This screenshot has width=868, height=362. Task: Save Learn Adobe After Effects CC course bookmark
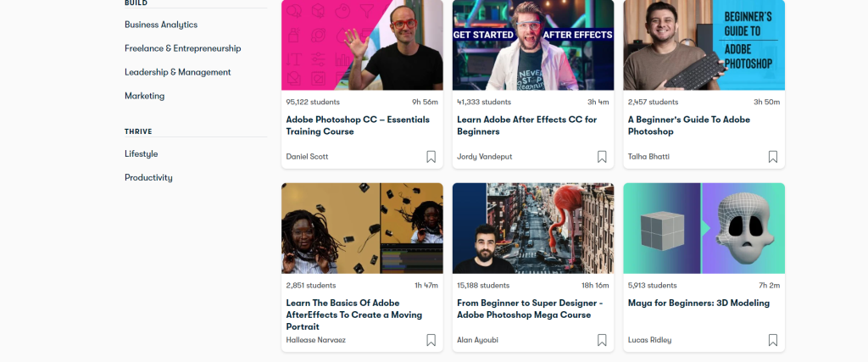click(602, 157)
